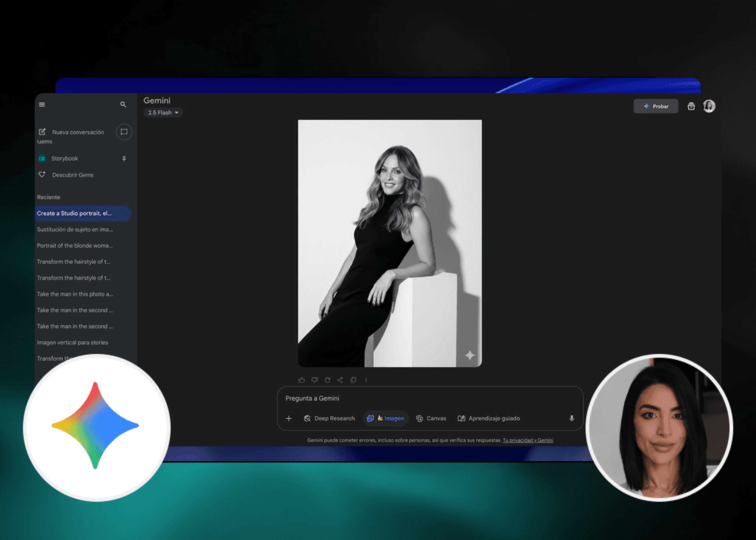
Task: Click the Probar button
Action: (656, 106)
